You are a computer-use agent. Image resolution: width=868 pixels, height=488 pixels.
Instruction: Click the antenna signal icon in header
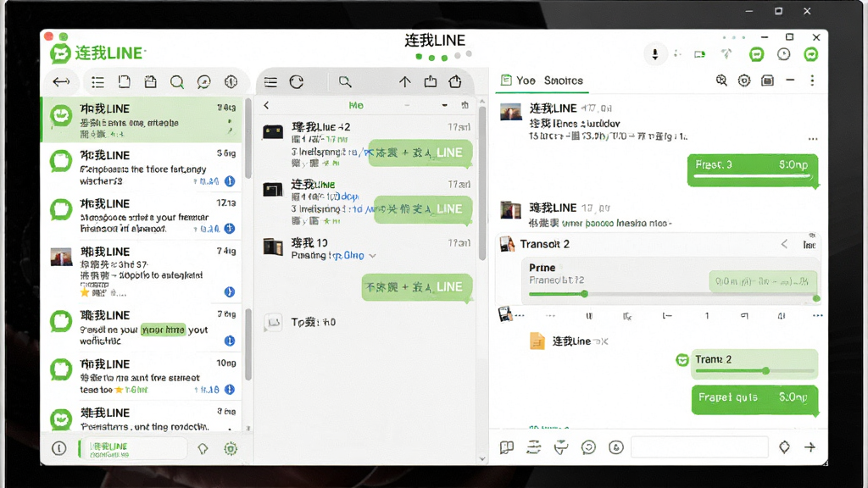(x=726, y=54)
